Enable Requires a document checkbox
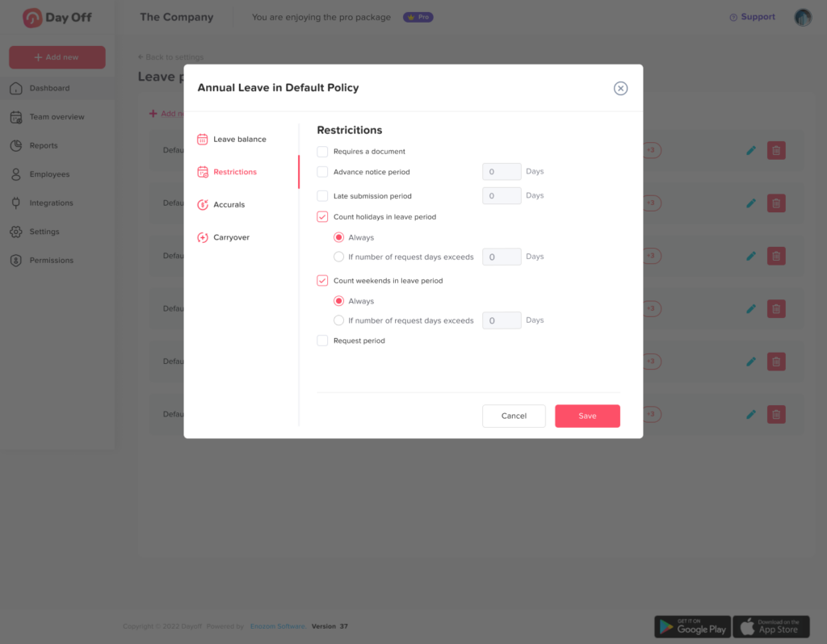 (x=323, y=152)
